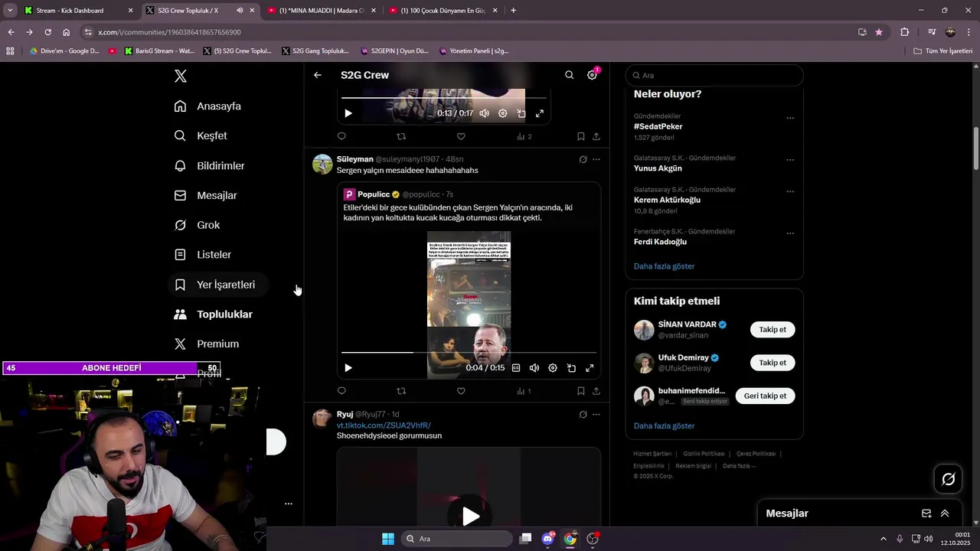The image size is (980, 551).
Task: Play the Sergen Yalçın video
Action: pos(348,368)
